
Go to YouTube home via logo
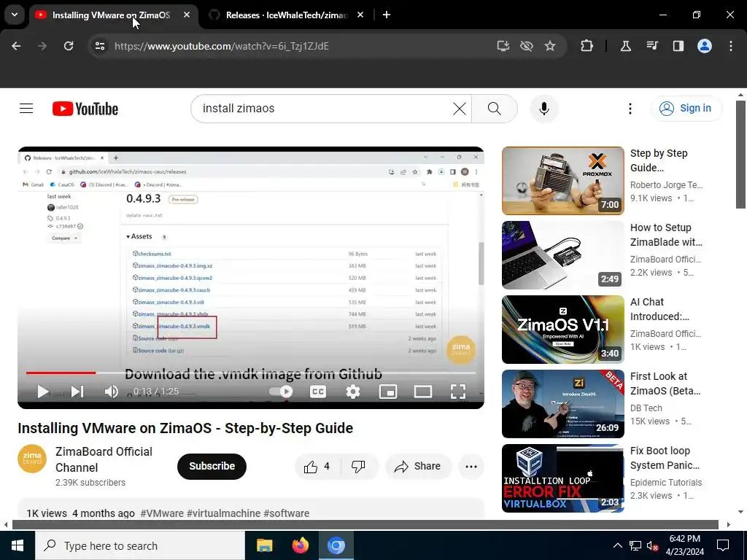pos(85,109)
